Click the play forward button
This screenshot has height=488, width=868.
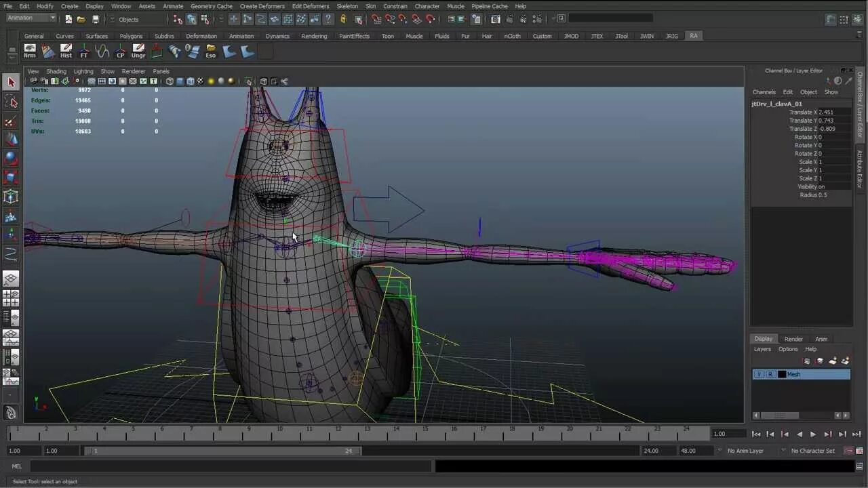tap(813, 434)
